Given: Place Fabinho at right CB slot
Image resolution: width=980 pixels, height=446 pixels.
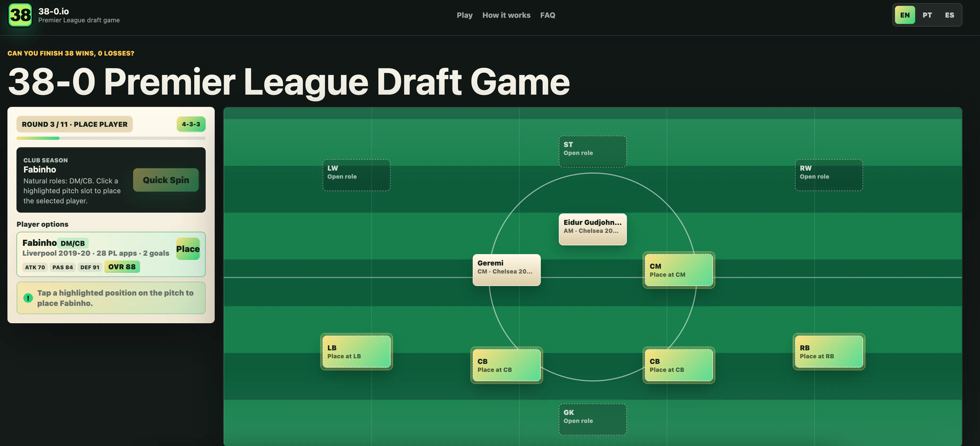Looking at the screenshot, I should tap(679, 365).
